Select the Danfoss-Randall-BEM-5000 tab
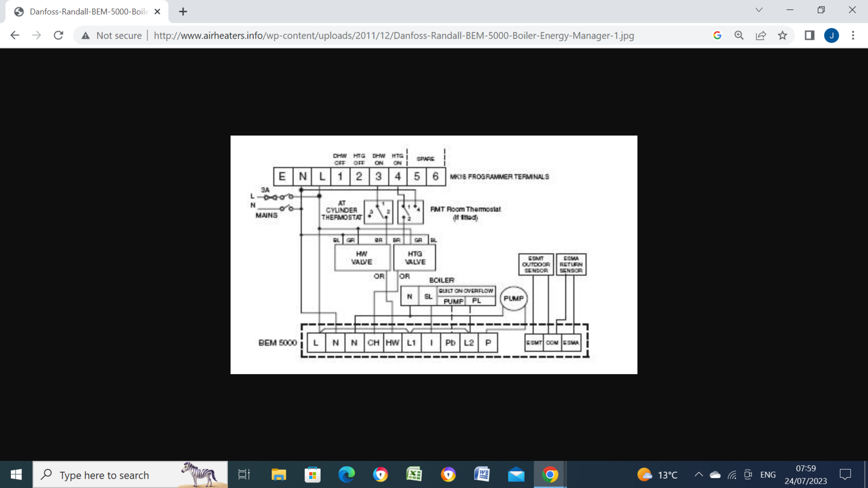This screenshot has width=868, height=488. (88, 11)
